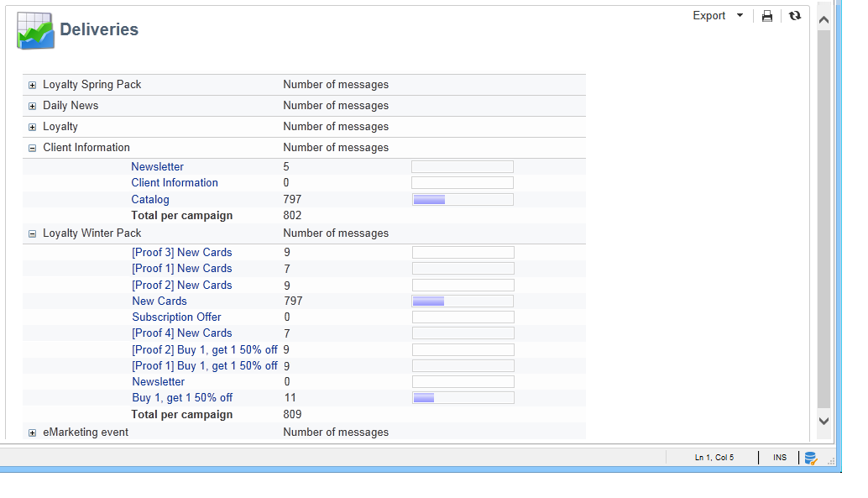Click the scroll up arrow
The height and width of the screenshot is (498, 868).
tap(824, 20)
